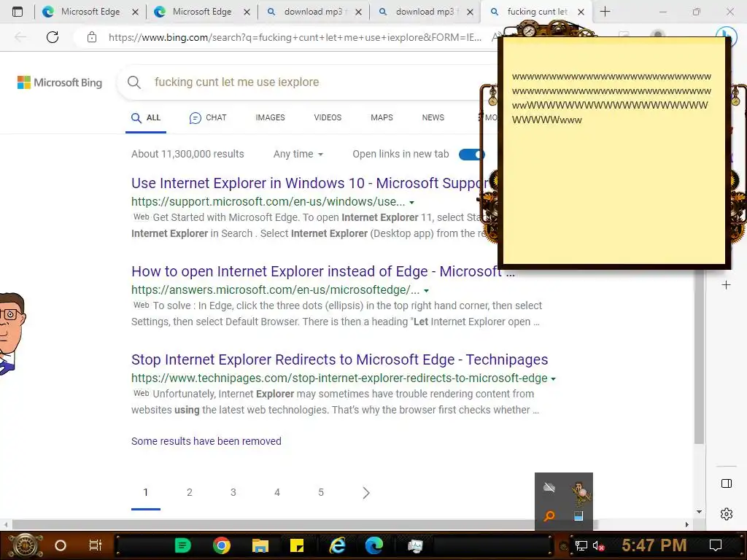Select the ALL search tab
Viewport: 747px width, 560px height.
[x=146, y=117]
